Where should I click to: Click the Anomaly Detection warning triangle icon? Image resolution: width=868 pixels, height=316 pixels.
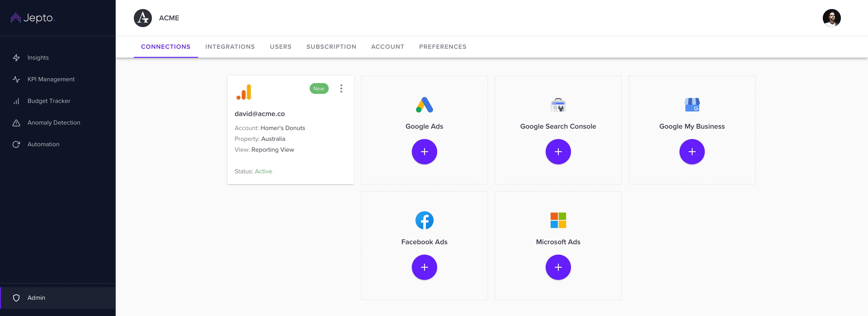coord(16,123)
